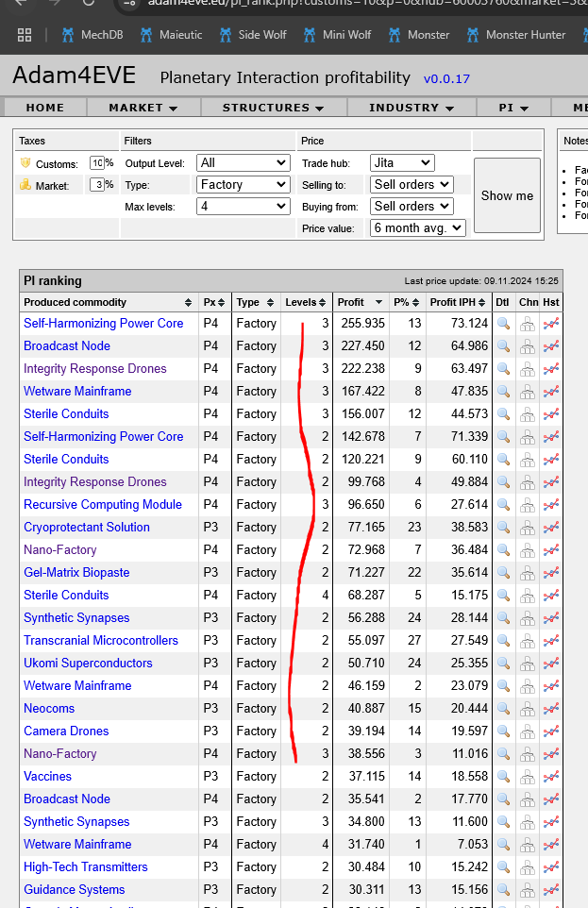
Task: Open the Gel-Matrix Biopaste link
Action: pos(76,572)
